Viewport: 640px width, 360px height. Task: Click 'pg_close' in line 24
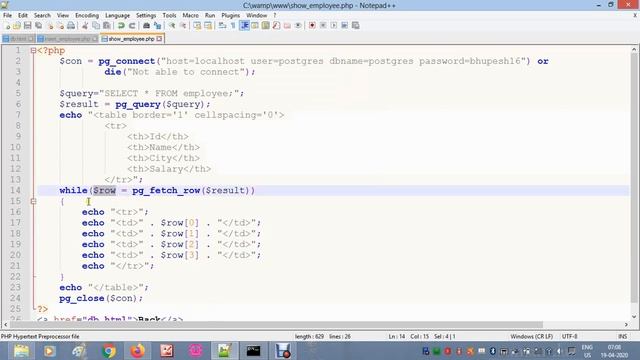click(x=82, y=298)
